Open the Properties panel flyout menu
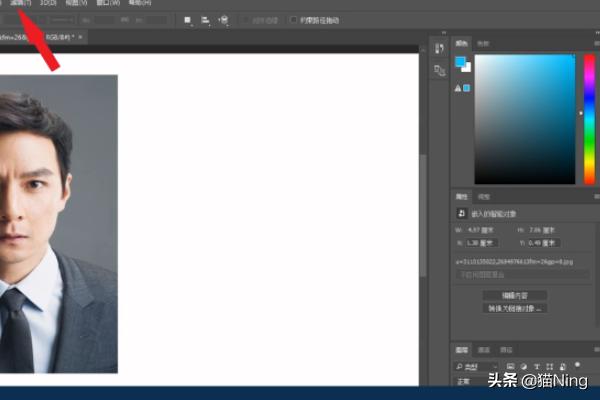 pos(597,197)
